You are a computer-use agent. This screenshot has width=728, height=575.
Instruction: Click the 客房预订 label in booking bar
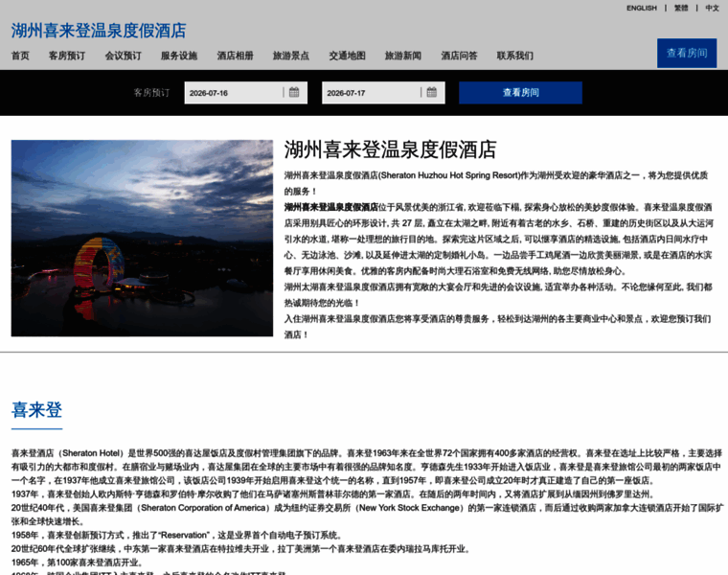(x=151, y=93)
